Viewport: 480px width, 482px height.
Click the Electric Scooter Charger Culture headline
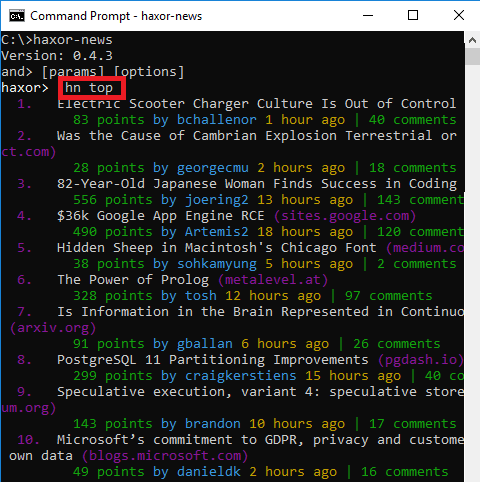(x=256, y=104)
